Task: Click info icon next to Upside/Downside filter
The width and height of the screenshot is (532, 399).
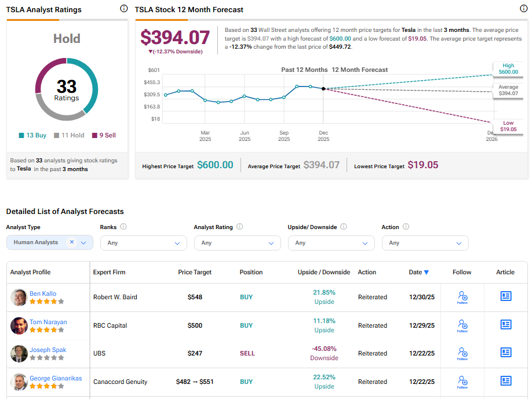Action: pos(343,227)
